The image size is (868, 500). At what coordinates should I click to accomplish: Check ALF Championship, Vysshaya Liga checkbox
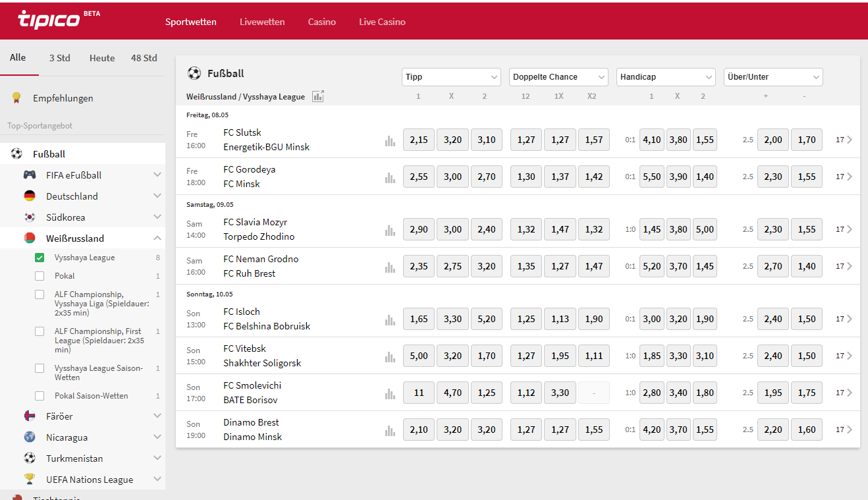click(x=40, y=294)
